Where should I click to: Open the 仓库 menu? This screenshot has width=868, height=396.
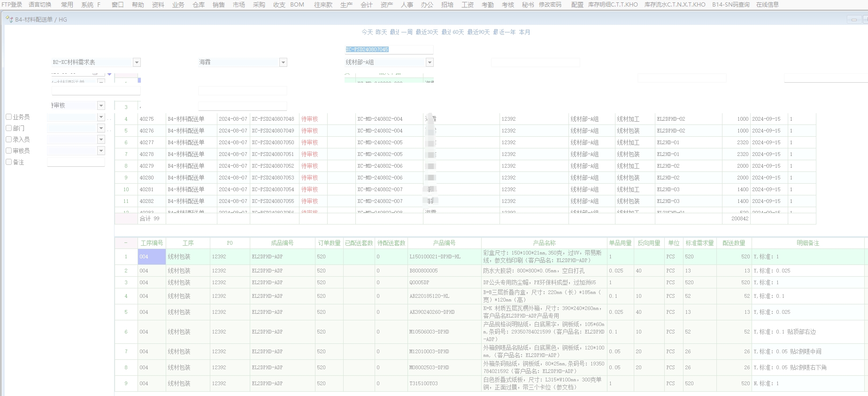click(199, 5)
